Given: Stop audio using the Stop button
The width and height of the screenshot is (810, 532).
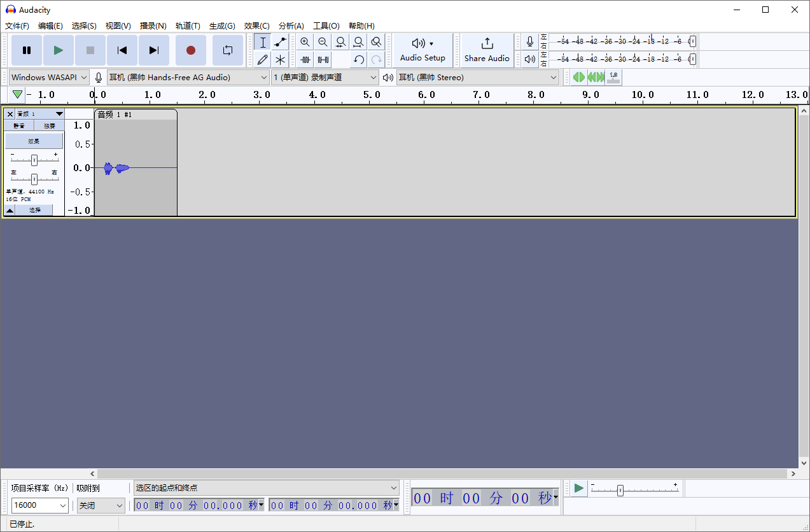Looking at the screenshot, I should pos(90,50).
